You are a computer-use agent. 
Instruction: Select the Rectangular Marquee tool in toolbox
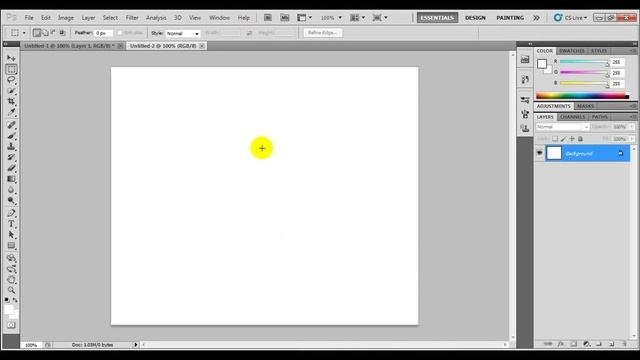pos(11,69)
